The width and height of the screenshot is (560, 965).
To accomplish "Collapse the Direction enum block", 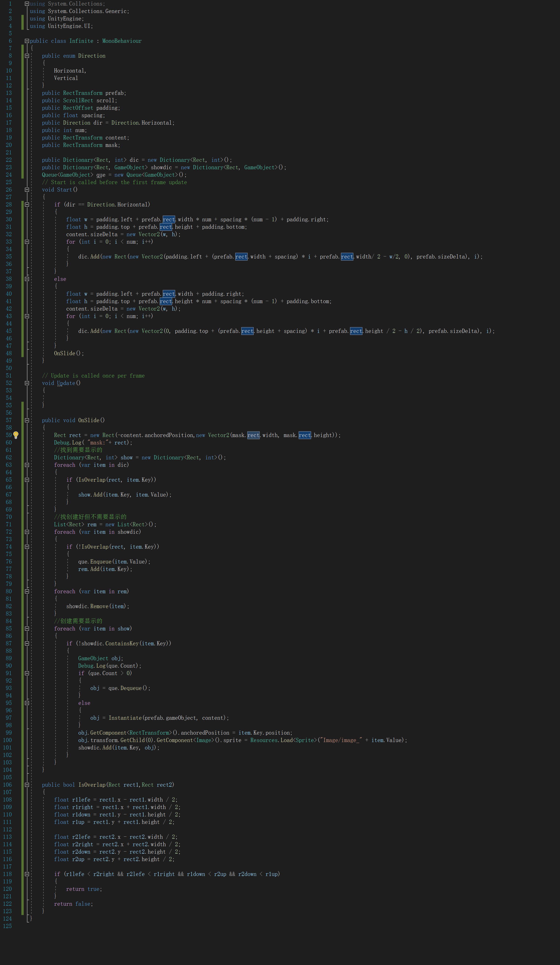I will coord(27,56).
